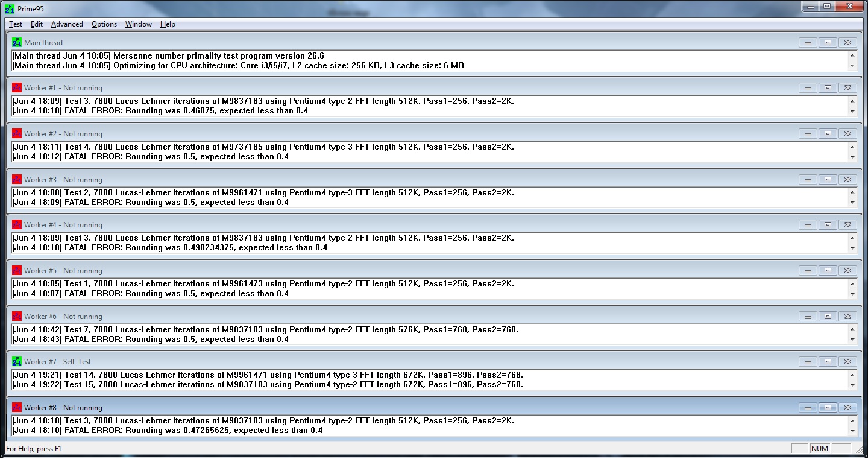Click Test 4 M9737185 line in Worker #2

(263, 147)
